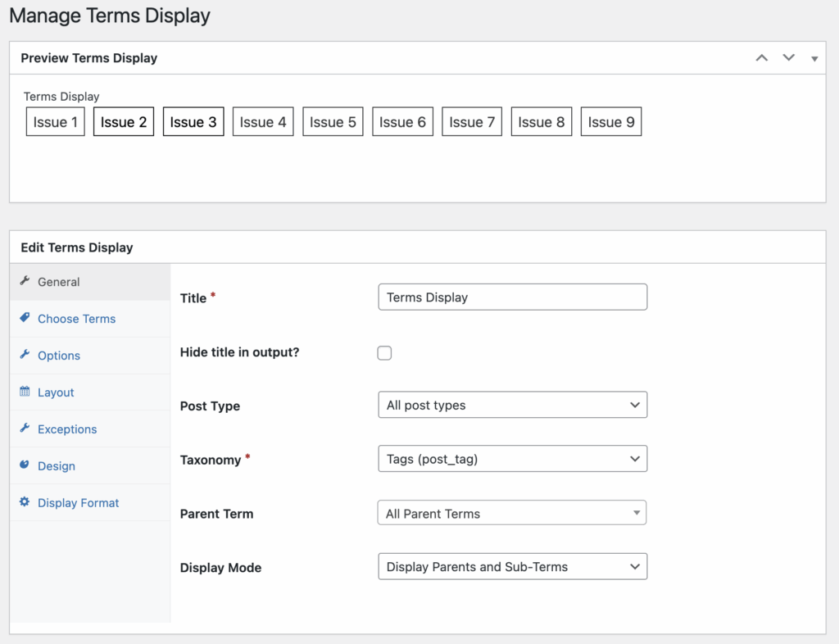This screenshot has width=839, height=644.
Task: Click the calendar icon next to Layout
Action: click(x=25, y=392)
